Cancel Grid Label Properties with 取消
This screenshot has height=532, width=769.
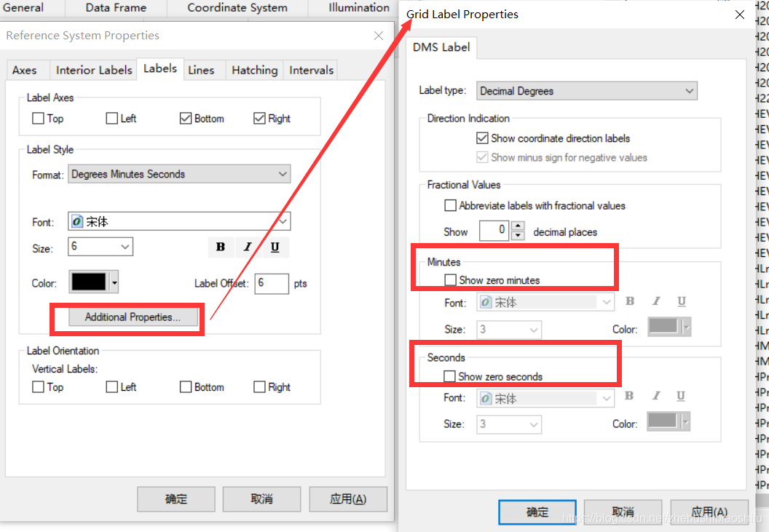tap(623, 512)
